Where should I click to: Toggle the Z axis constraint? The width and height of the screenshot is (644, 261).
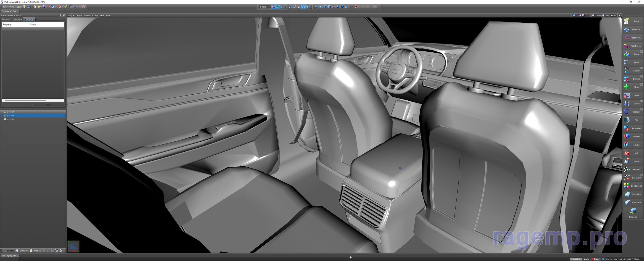coord(282,7)
